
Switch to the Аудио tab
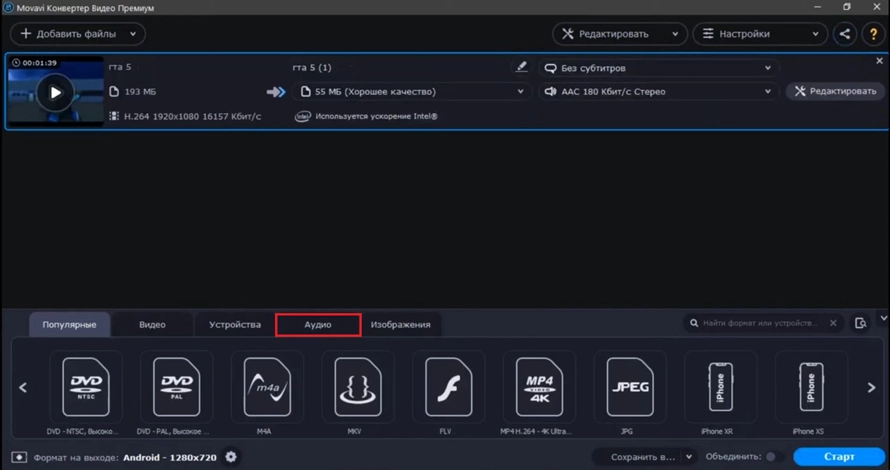tap(318, 325)
